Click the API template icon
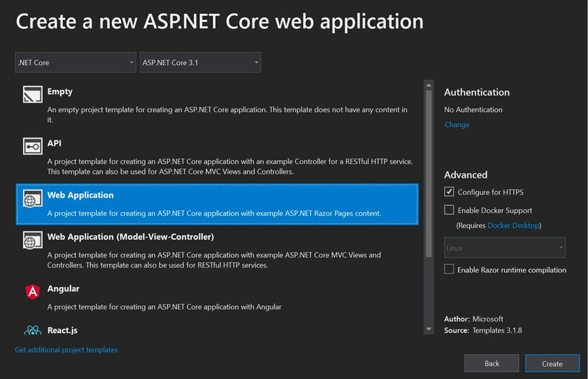 tap(32, 147)
